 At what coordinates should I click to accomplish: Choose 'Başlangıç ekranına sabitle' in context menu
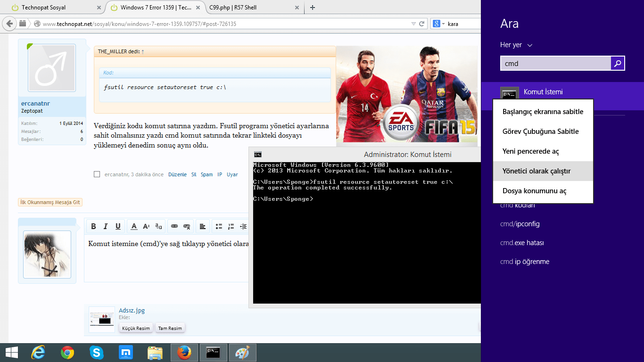543,112
